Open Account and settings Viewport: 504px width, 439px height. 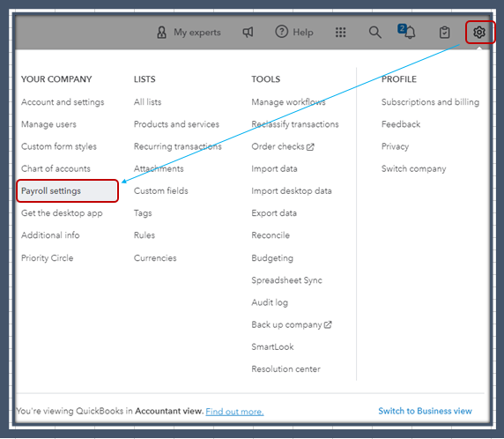(63, 102)
